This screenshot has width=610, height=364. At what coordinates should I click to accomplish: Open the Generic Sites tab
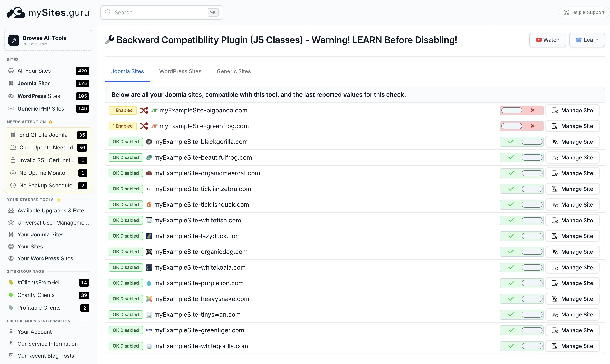click(x=234, y=71)
